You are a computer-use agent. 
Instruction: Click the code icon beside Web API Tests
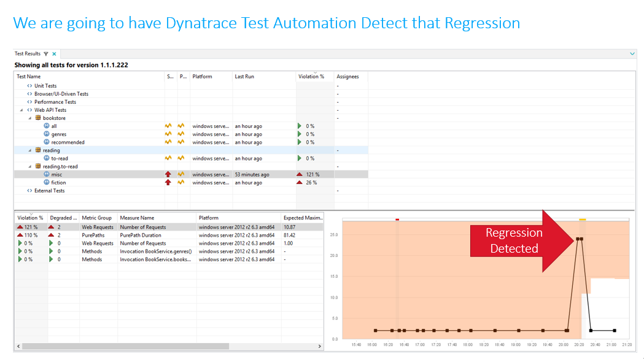[29, 110]
